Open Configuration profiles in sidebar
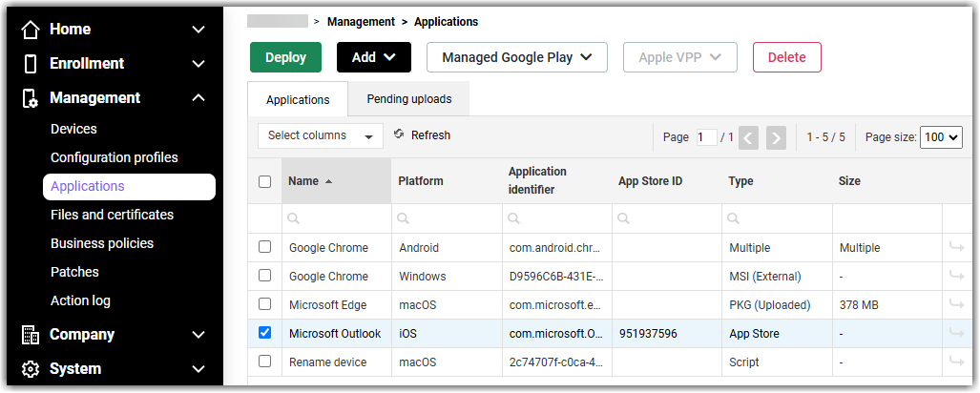The image size is (980, 393). (115, 157)
